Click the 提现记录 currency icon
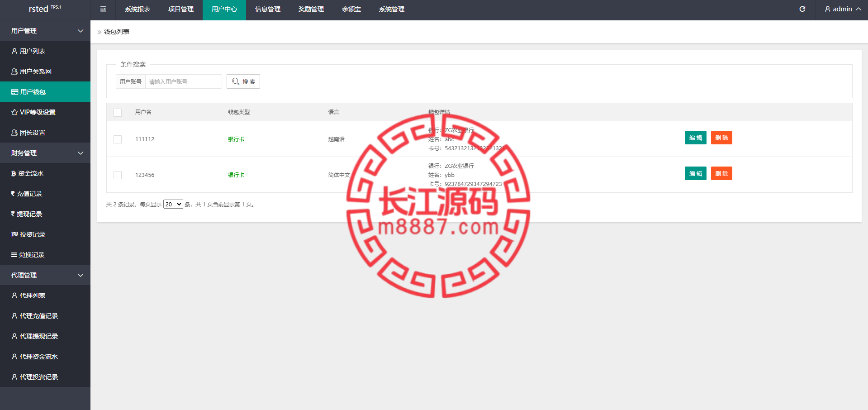The image size is (868, 410). point(13,214)
